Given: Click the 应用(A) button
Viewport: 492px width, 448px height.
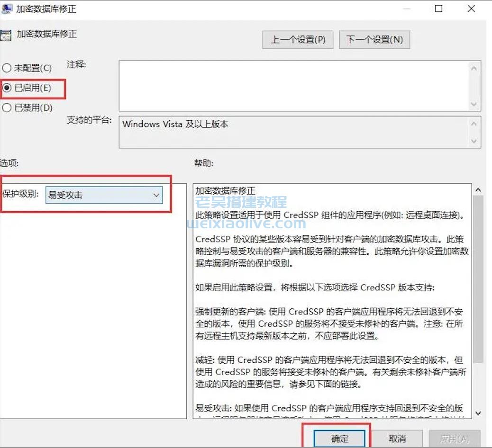Looking at the screenshot, I should (x=455, y=438).
